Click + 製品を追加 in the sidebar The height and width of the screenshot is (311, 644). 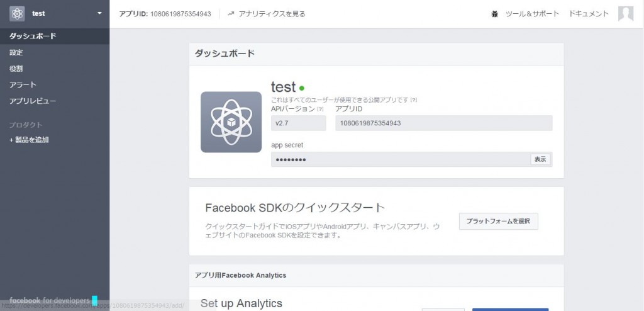point(29,140)
